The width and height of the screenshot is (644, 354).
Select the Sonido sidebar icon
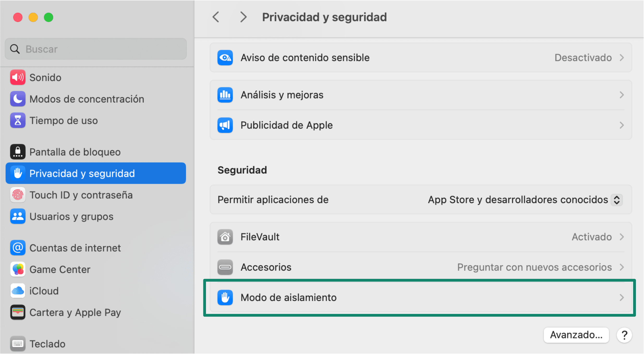coord(18,77)
